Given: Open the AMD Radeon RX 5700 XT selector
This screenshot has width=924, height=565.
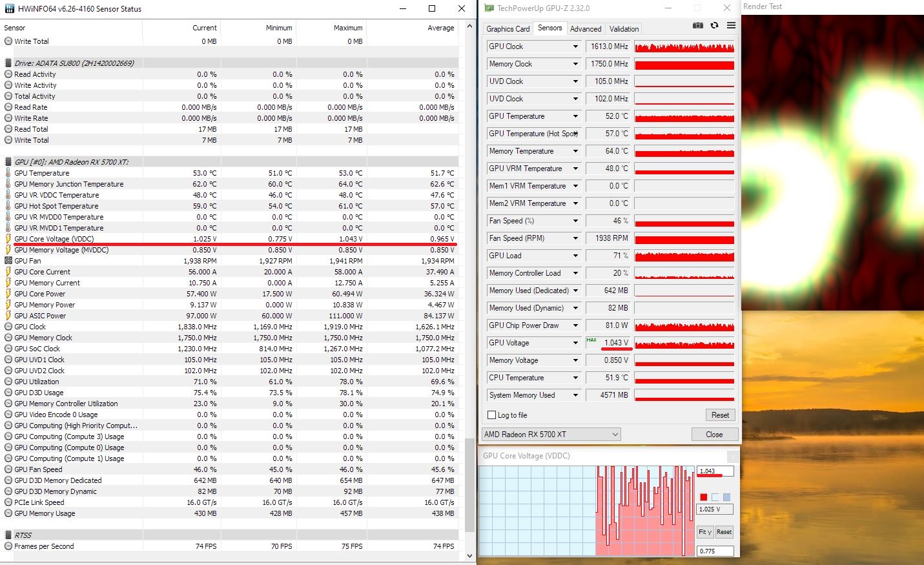Looking at the screenshot, I should (x=551, y=435).
